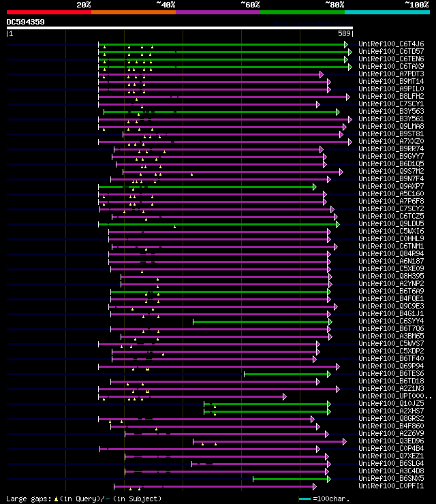Click the purple ~60% identity color bar

coord(218,12)
